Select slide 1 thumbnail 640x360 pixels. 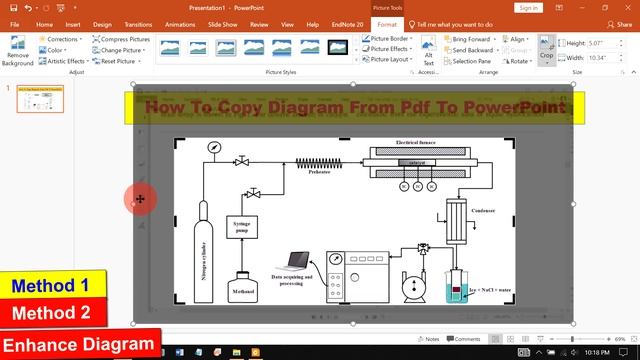click(40, 99)
